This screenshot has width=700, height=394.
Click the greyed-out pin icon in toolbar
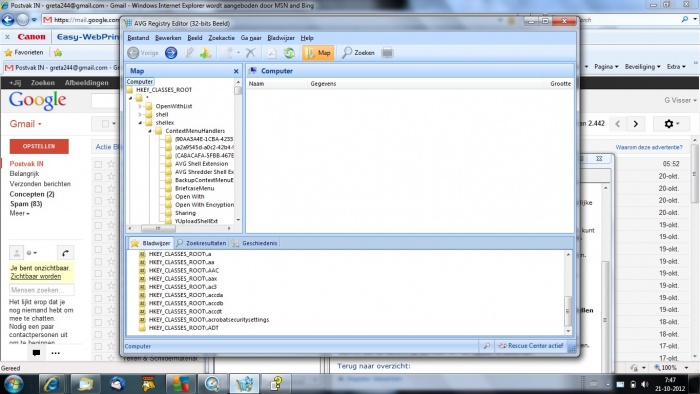click(x=189, y=53)
